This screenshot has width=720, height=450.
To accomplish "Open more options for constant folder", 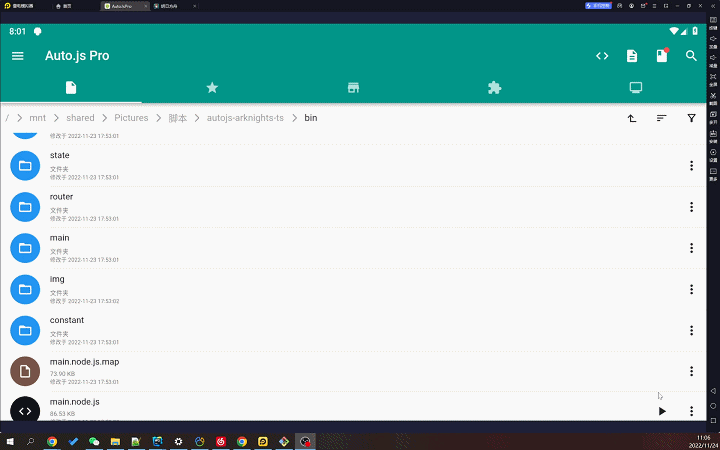I will (x=691, y=331).
